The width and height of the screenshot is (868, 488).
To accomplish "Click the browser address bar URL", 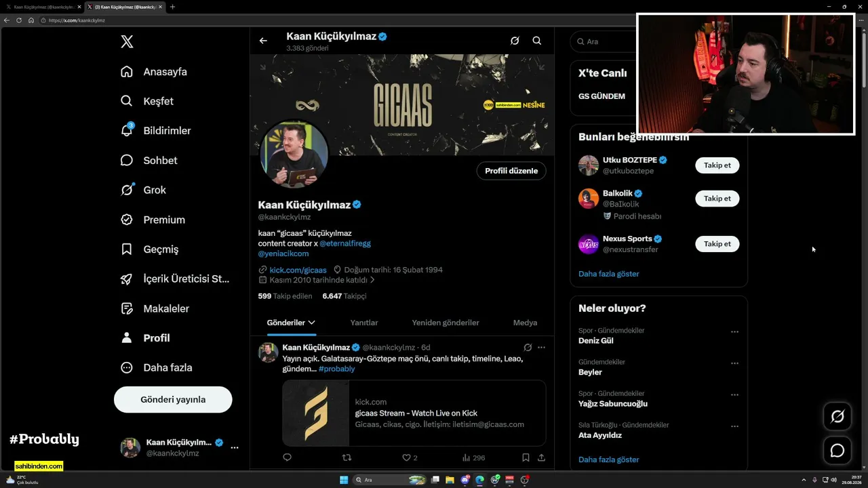I will pos(77,20).
